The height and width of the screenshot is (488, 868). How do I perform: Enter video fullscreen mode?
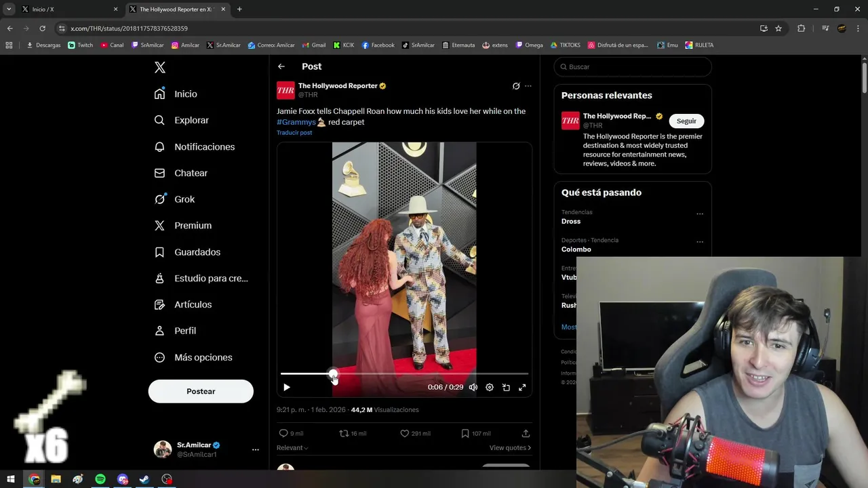coord(522,387)
